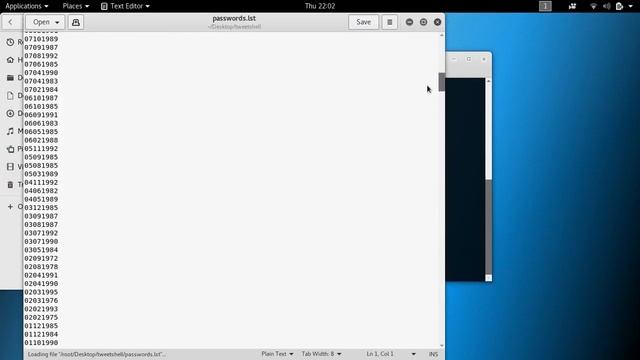Open Music icon in sidebar
The width and height of the screenshot is (640, 360).
pyautogui.click(x=10, y=131)
